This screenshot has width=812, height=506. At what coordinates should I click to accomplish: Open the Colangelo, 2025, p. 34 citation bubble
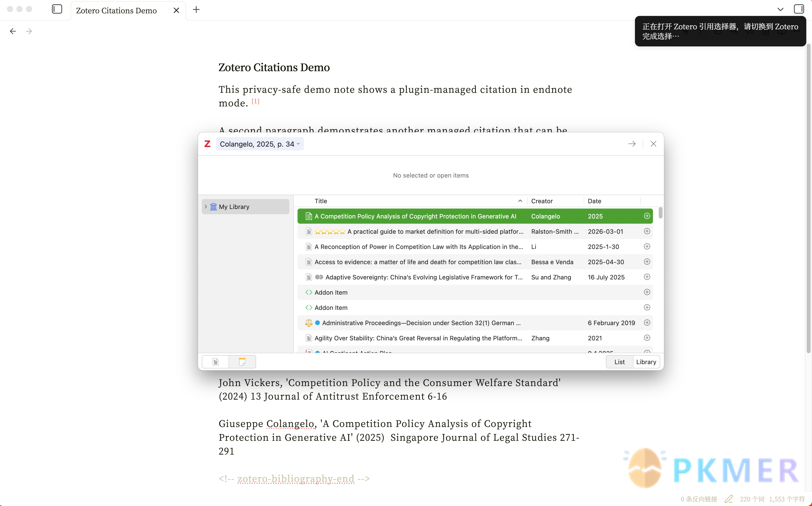tap(260, 144)
